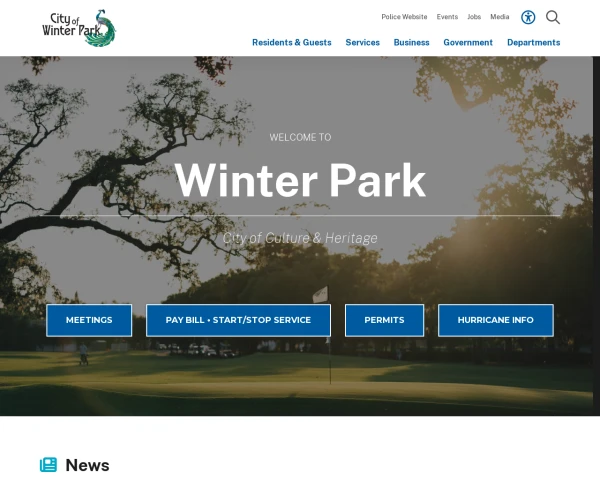Open the accessibility options icon

(528, 17)
